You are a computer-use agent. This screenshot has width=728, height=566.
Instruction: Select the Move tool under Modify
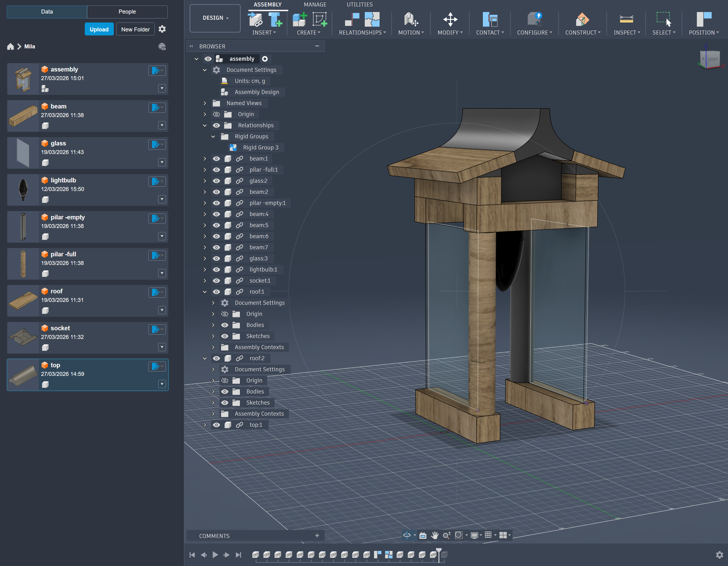click(x=450, y=19)
